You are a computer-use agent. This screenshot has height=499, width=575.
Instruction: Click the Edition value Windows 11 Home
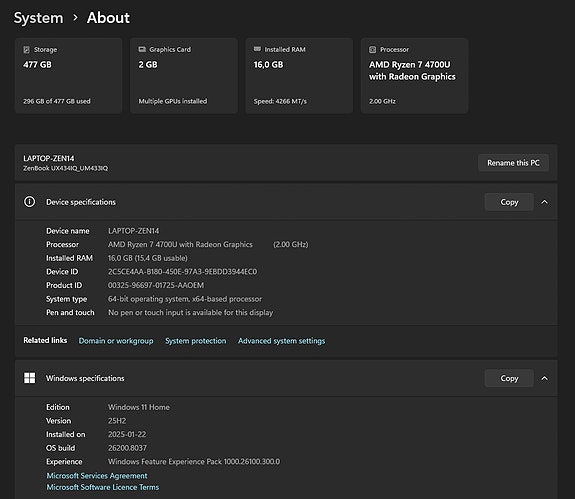[139, 407]
